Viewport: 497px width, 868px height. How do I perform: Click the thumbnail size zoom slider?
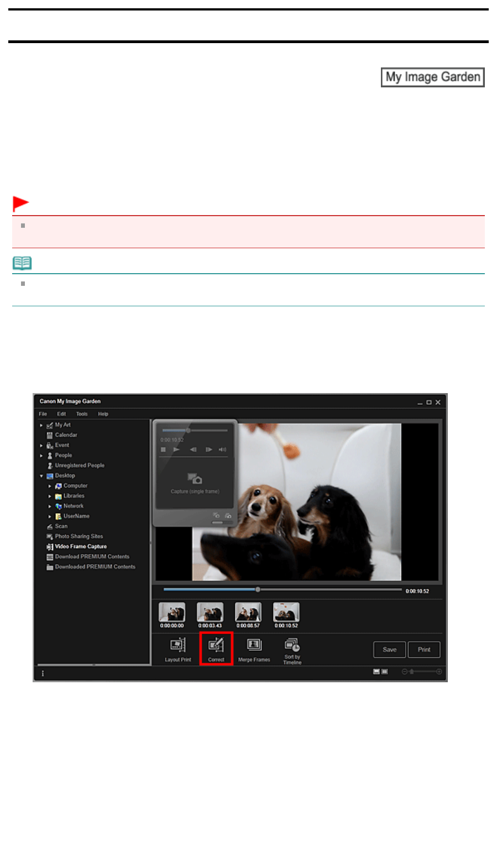[412, 672]
